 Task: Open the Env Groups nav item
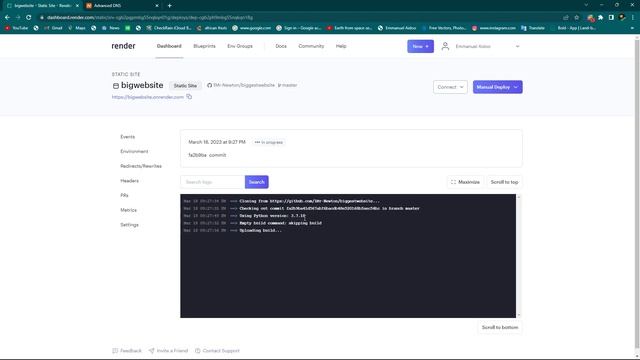click(240, 46)
